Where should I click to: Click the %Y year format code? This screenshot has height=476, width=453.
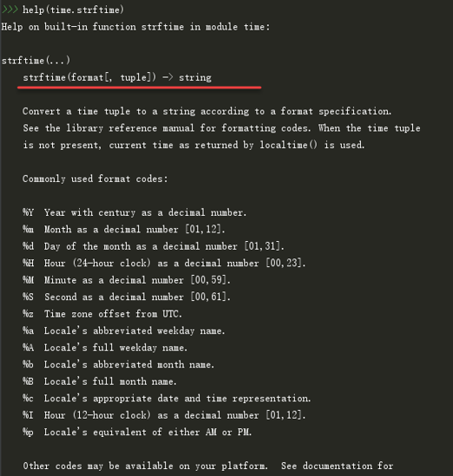click(29, 212)
